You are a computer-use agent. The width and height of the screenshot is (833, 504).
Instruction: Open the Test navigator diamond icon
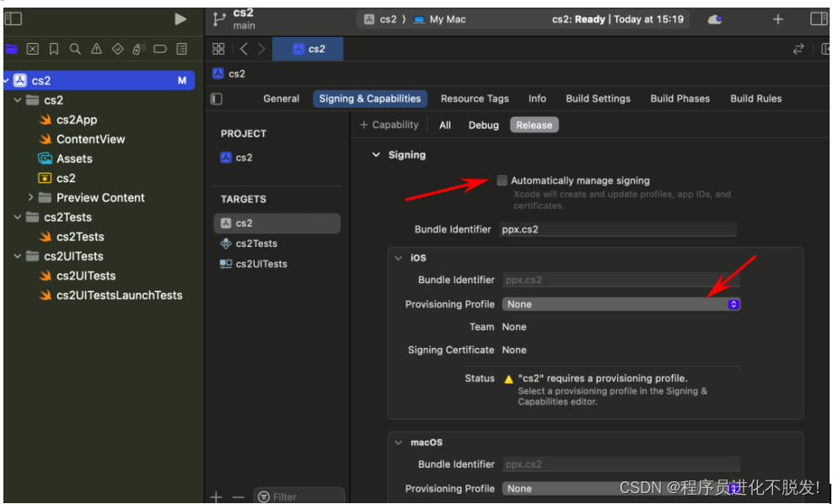click(118, 50)
